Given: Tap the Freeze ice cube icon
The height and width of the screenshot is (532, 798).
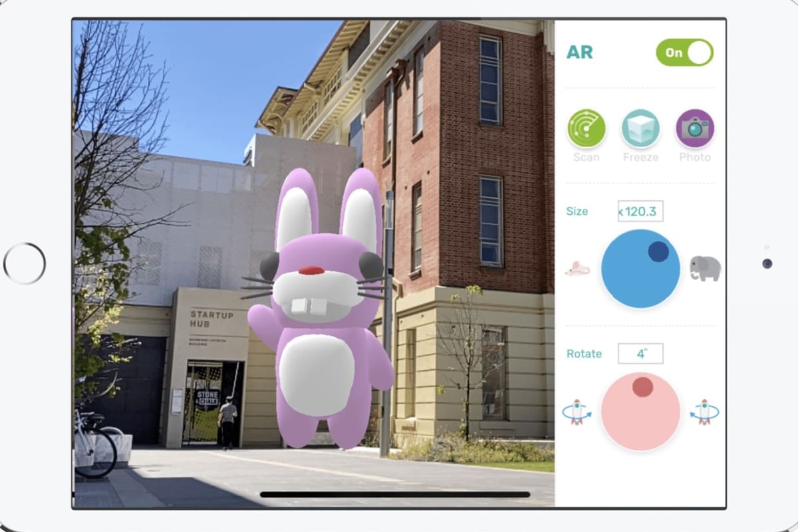Looking at the screenshot, I should pyautogui.click(x=640, y=128).
